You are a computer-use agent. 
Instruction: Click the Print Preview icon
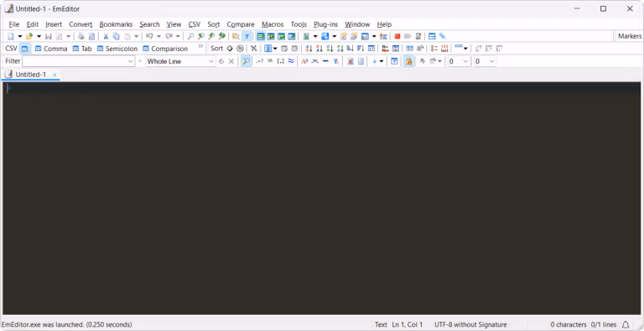(x=91, y=36)
